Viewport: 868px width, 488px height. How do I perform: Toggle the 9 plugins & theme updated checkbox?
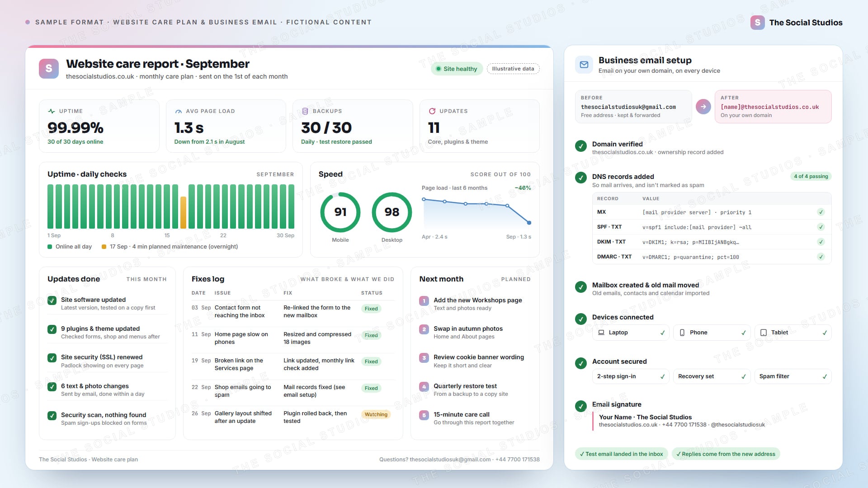pos(52,329)
